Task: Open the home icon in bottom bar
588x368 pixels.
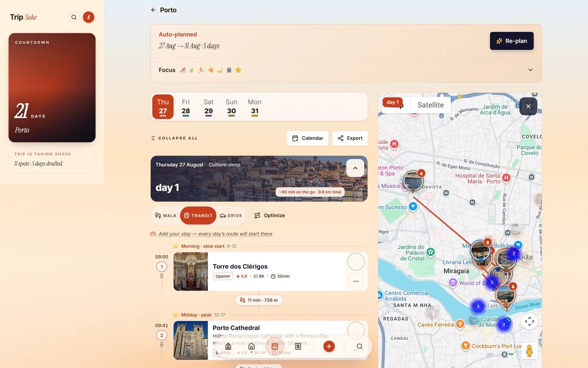Action: point(251,346)
